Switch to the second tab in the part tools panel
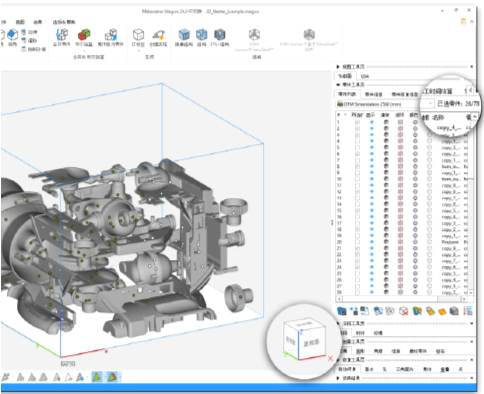This screenshot has width=484, height=394. [x=373, y=94]
